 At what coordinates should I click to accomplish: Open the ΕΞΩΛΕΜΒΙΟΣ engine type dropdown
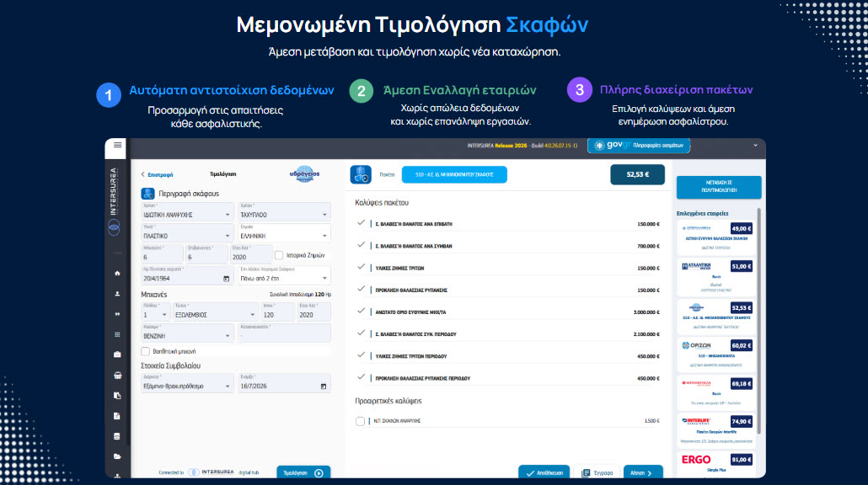pyautogui.click(x=216, y=312)
